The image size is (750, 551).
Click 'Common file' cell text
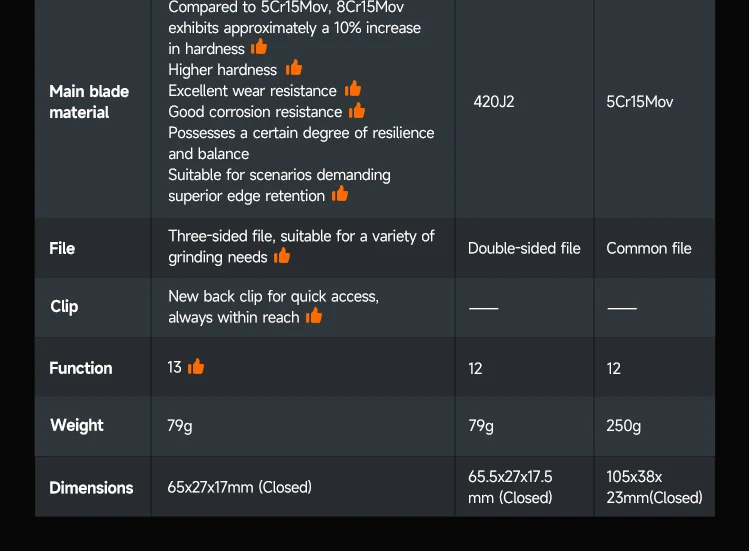click(x=648, y=248)
